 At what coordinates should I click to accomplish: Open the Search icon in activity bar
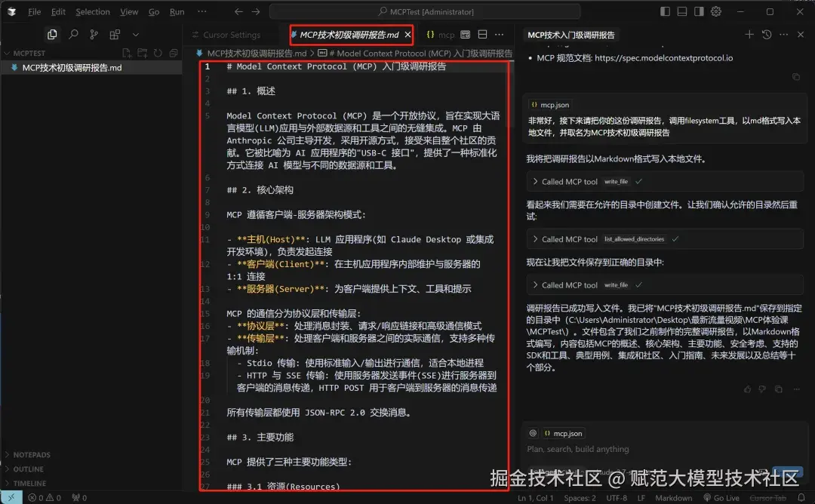click(x=73, y=34)
